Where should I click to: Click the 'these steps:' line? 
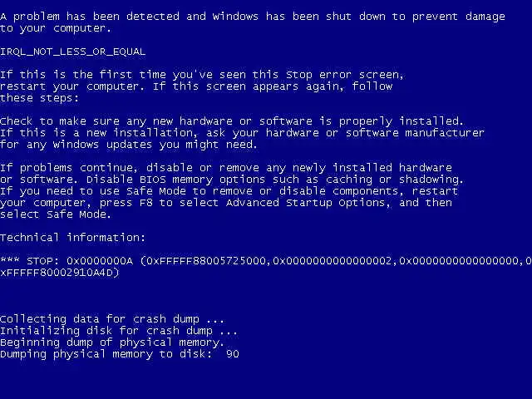[39, 98]
